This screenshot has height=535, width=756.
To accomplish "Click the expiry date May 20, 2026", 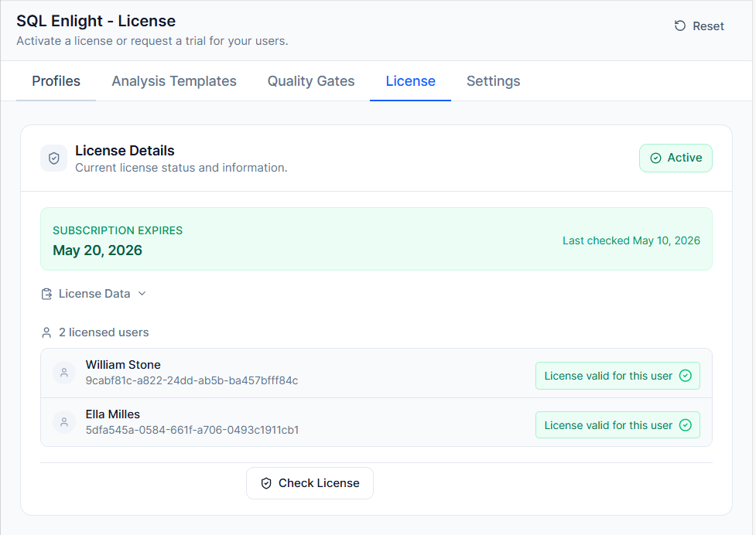I will [97, 250].
